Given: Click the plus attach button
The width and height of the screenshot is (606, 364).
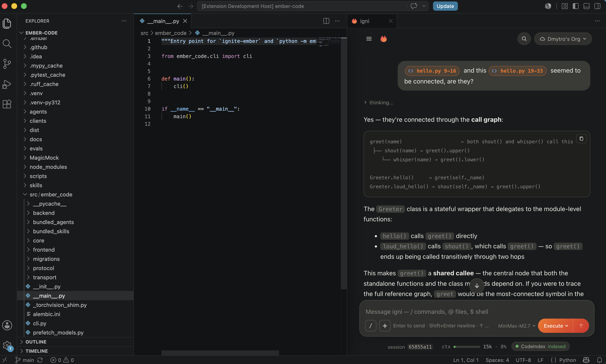Looking at the screenshot, I should pos(385,326).
